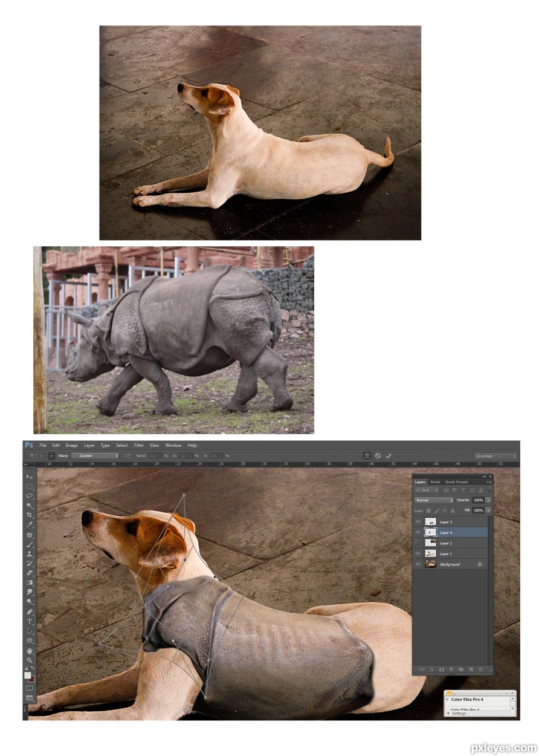Select the Path Selection tool
This screenshot has height=756, width=539.
click(x=30, y=631)
